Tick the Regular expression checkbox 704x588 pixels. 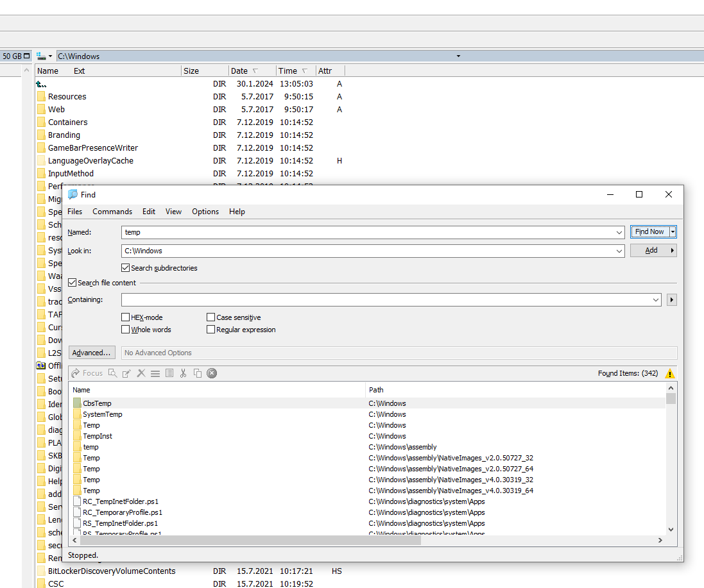211,330
